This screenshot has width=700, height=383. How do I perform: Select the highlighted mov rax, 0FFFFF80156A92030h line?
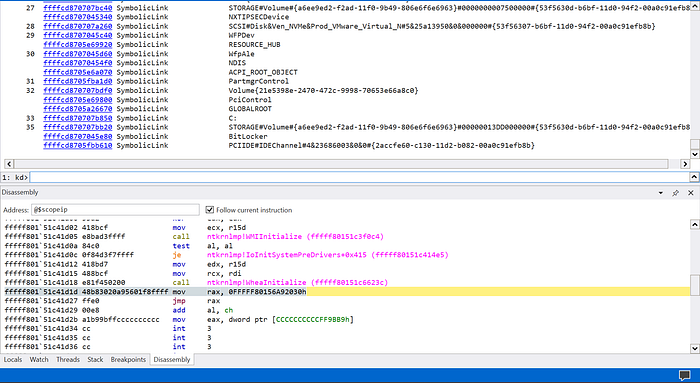pyautogui.click(x=346, y=291)
